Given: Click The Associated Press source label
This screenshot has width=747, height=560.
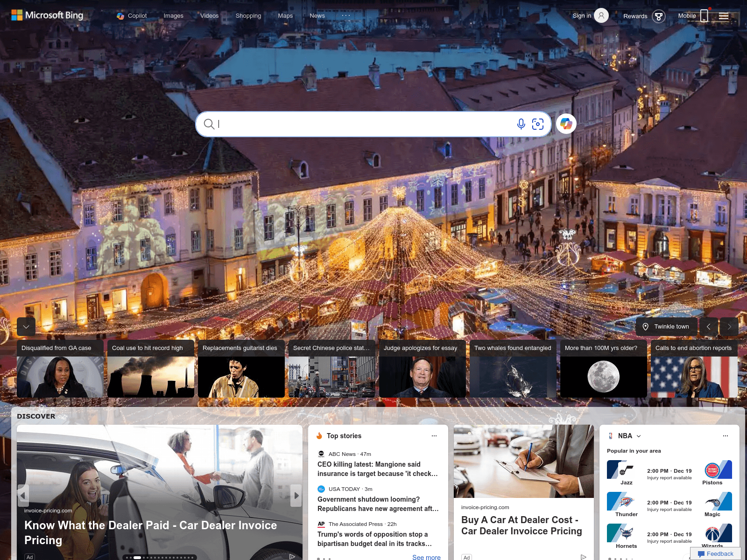Looking at the screenshot, I should 355,524.
